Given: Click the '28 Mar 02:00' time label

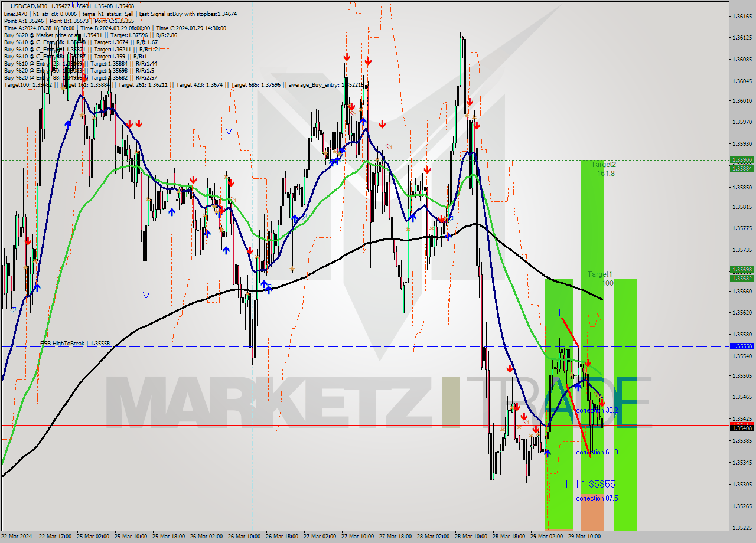Looking at the screenshot, I should [433, 537].
